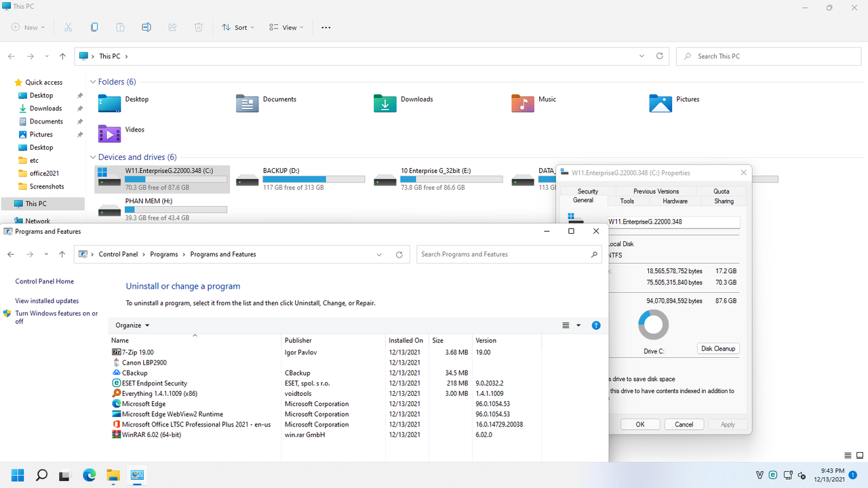Click the Share icon in File Explorer toolbar

click(x=172, y=27)
